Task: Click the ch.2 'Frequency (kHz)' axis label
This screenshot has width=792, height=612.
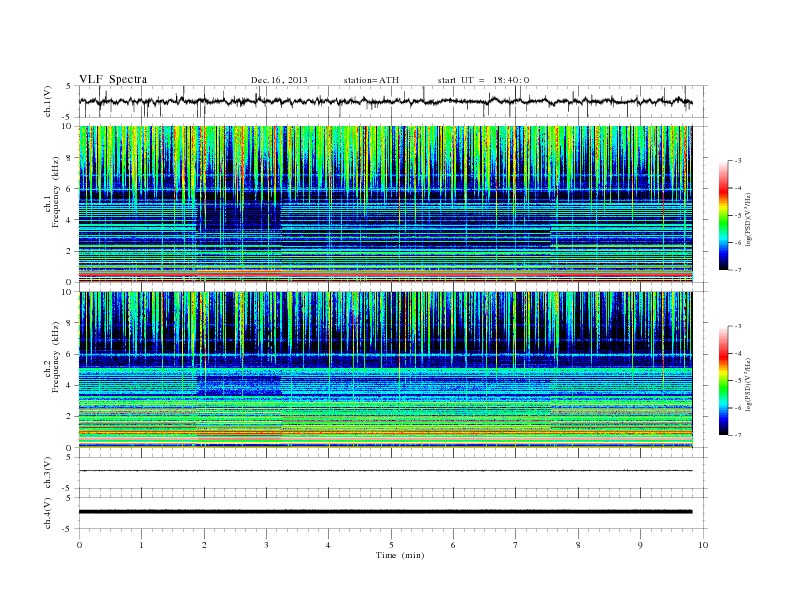Action: click(x=55, y=356)
